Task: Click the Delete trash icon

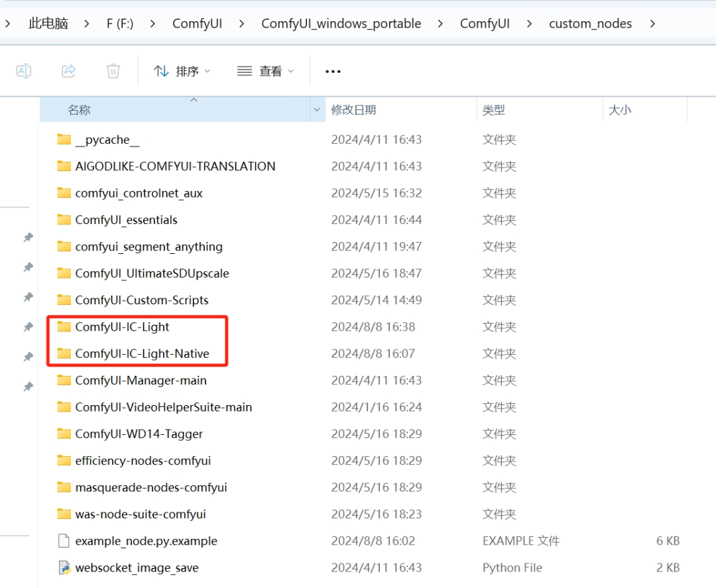Action: tap(113, 71)
